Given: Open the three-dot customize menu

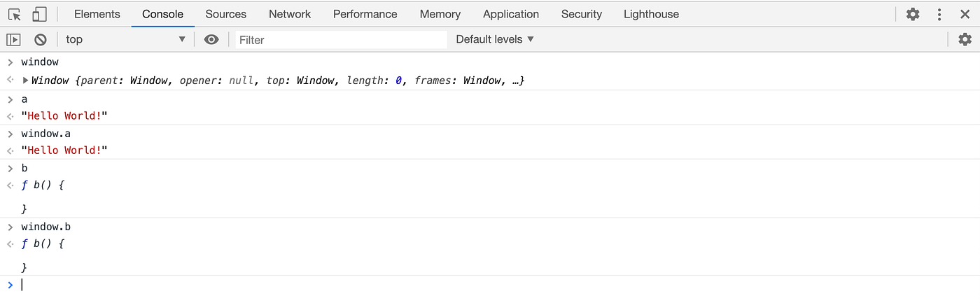Looking at the screenshot, I should pyautogui.click(x=939, y=14).
